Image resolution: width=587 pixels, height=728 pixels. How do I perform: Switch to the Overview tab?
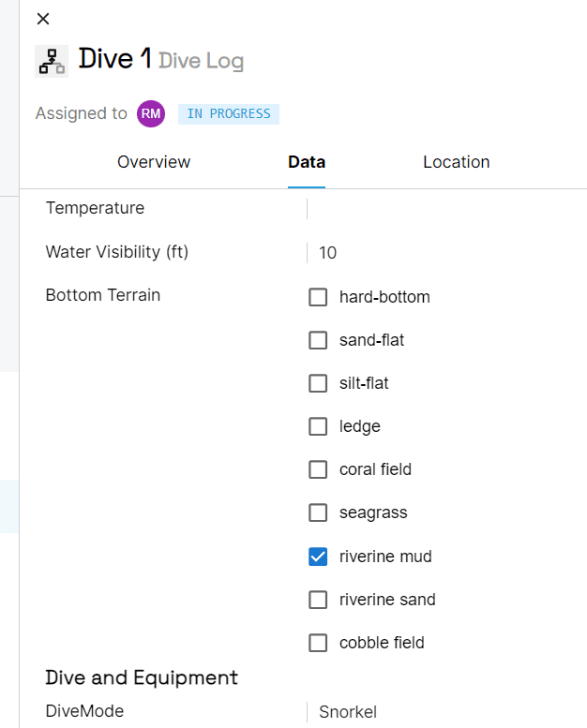coord(154,162)
